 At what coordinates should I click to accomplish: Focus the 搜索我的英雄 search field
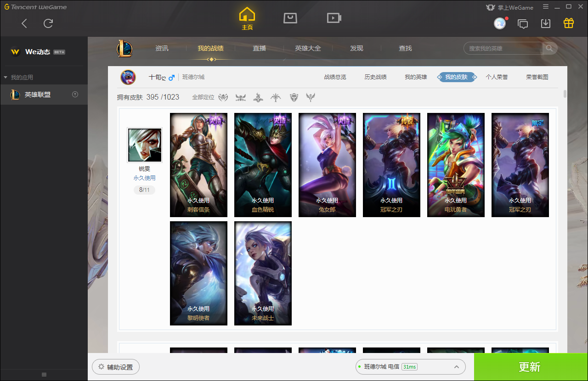click(x=503, y=48)
